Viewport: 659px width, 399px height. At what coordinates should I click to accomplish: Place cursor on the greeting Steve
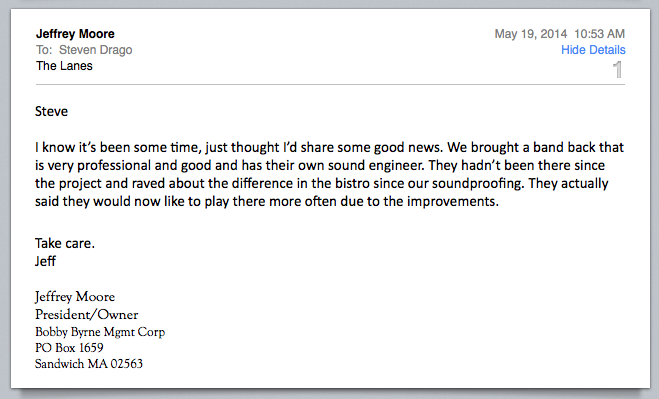[x=51, y=111]
